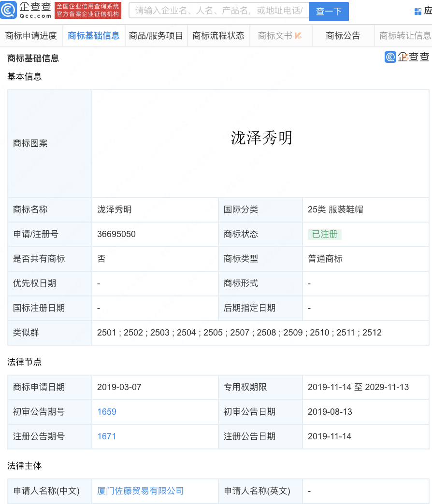Select registration number 36695050
Image resolution: width=432 pixels, height=504 pixels.
pyautogui.click(x=116, y=234)
